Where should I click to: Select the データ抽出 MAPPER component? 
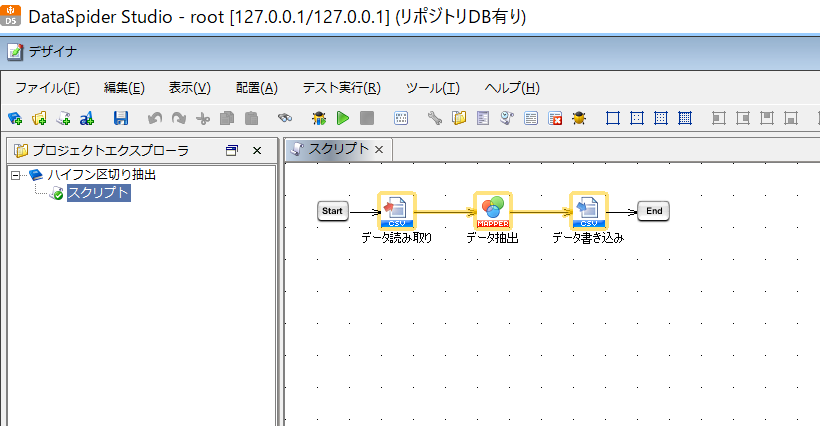coord(493,211)
